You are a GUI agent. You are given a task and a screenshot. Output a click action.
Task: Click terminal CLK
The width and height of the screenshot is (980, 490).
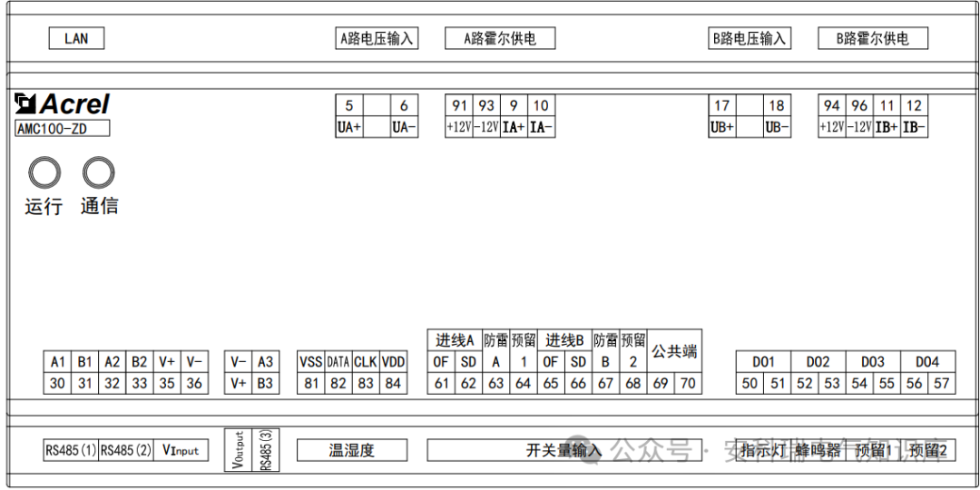pos(366,361)
